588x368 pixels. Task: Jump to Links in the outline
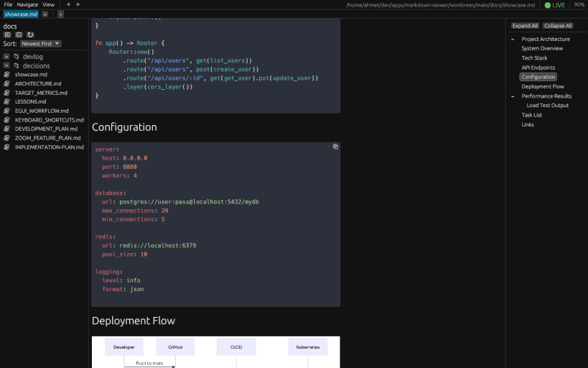click(x=528, y=124)
